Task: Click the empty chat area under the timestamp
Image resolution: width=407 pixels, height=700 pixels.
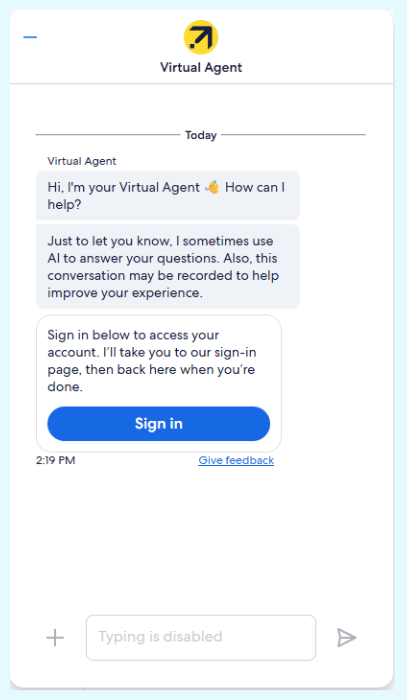Action: (x=201, y=536)
